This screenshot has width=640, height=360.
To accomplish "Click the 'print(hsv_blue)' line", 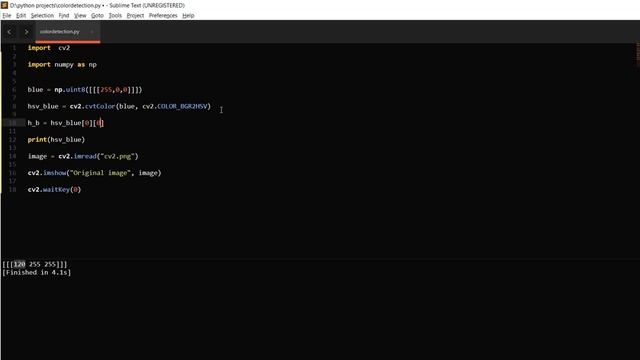I will (x=56, y=140).
